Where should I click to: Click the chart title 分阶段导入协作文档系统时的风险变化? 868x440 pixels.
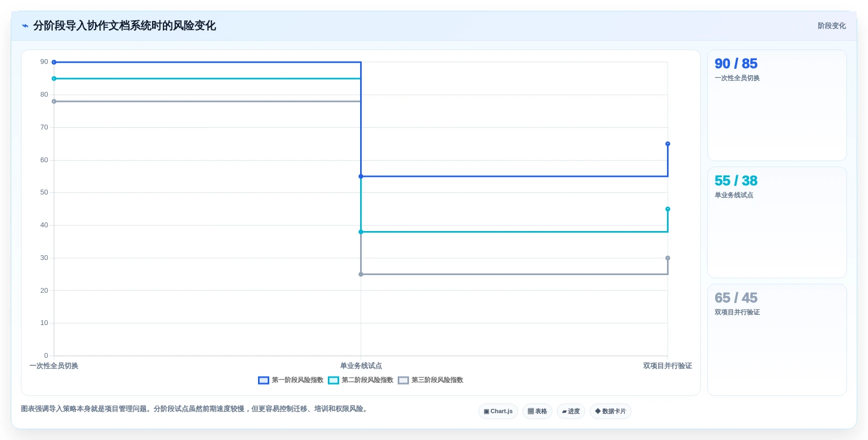click(125, 26)
